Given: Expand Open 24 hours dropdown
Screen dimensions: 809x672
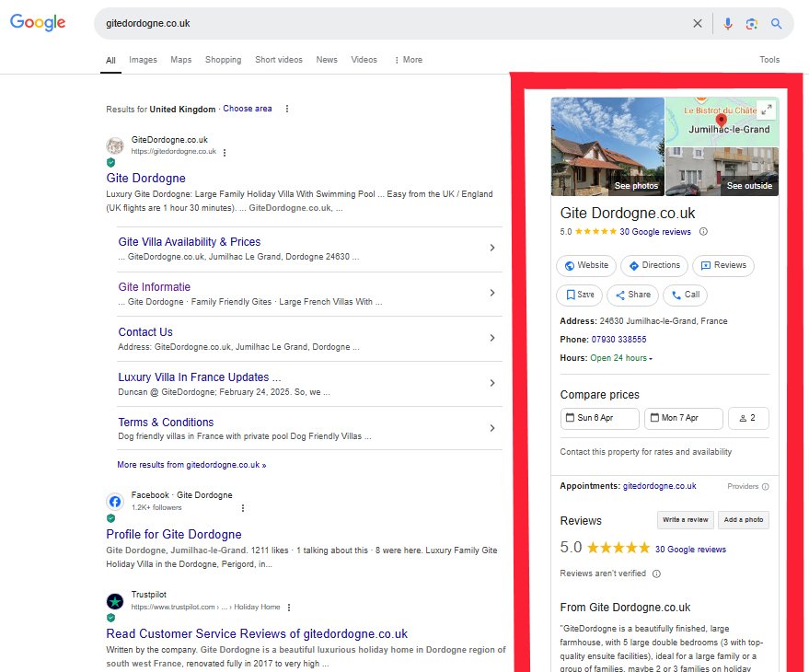Looking at the screenshot, I should click(x=621, y=358).
